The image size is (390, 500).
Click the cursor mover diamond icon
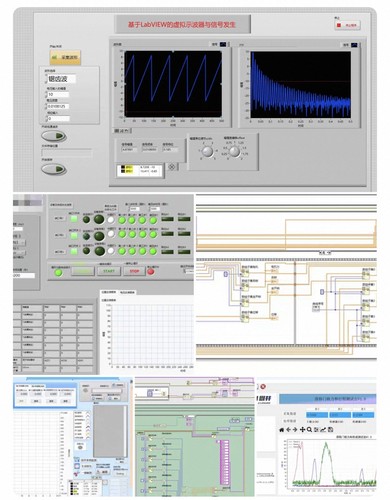point(172,167)
